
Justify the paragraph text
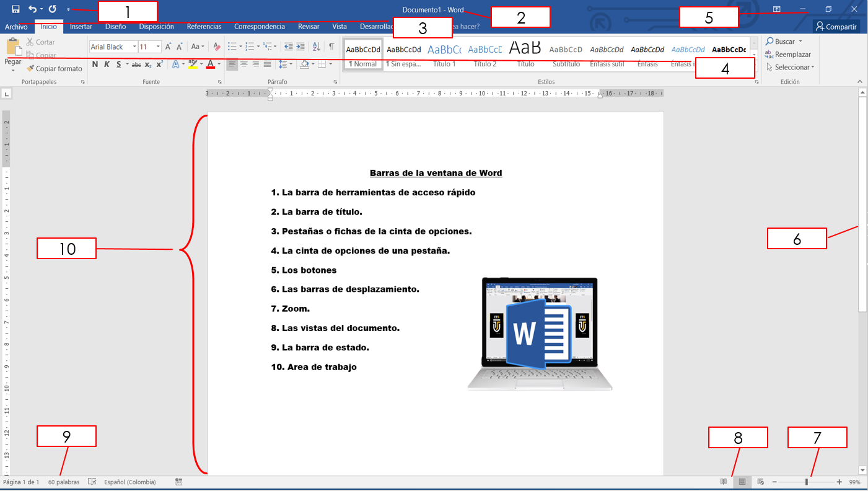pyautogui.click(x=267, y=64)
